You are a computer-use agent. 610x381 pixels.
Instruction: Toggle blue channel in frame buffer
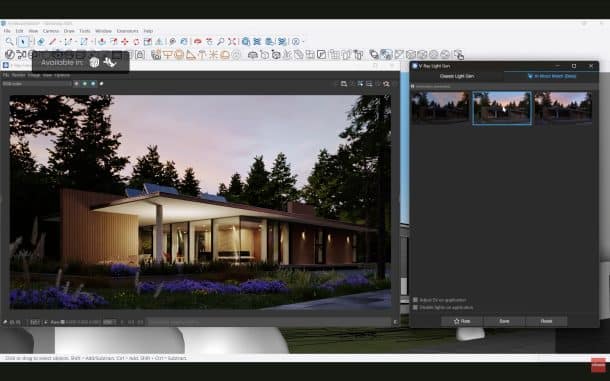click(93, 83)
